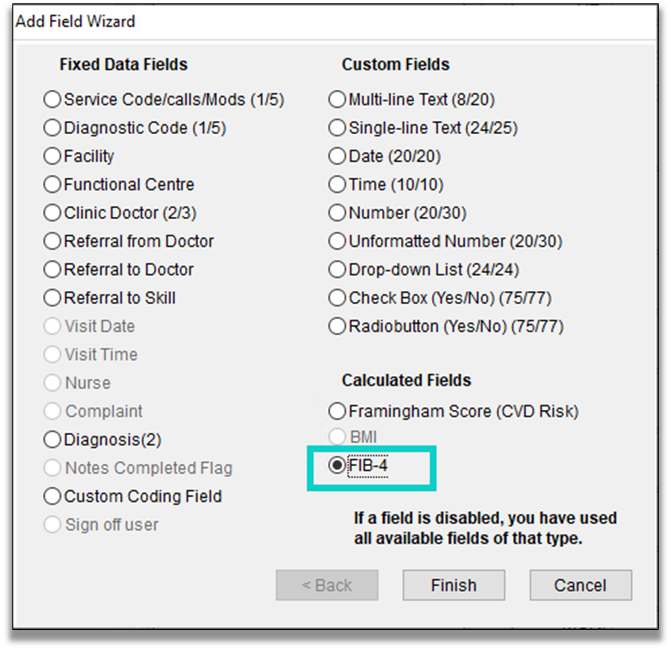Pick the Functional Centre option

[53, 185]
